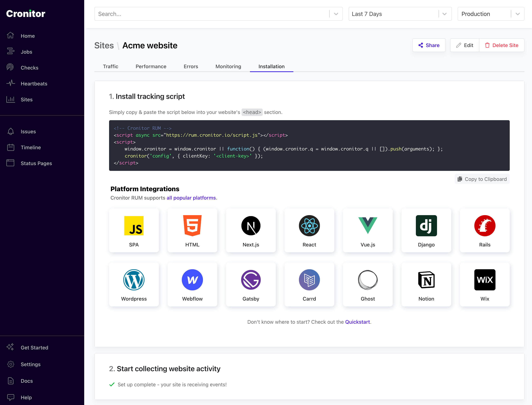Expand the Search box dropdown arrow

coord(336,14)
